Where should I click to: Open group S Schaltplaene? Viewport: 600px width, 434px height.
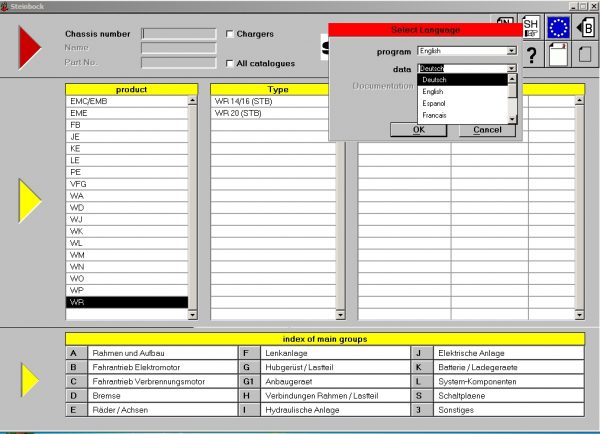[x=498, y=395]
